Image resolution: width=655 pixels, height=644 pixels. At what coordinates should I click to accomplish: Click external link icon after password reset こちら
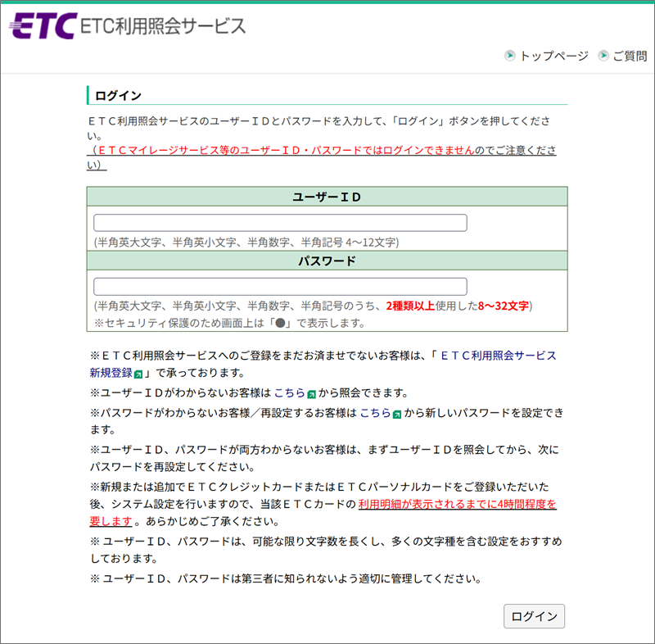tap(397, 414)
